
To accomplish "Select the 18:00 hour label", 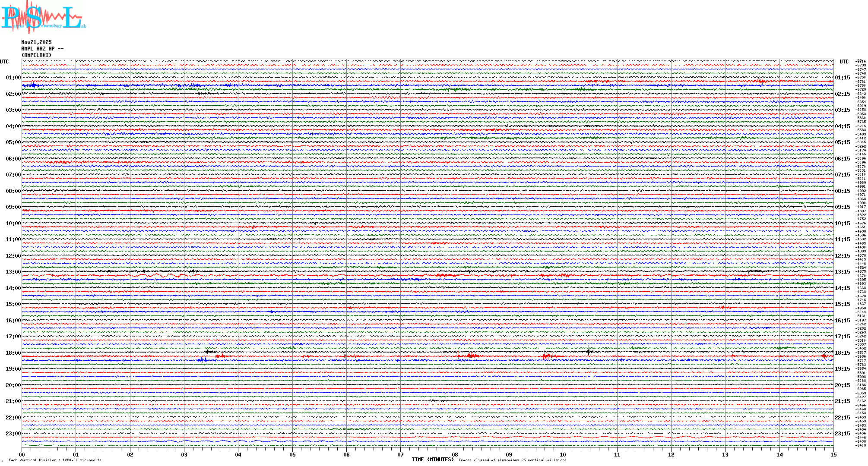I will coord(13,353).
